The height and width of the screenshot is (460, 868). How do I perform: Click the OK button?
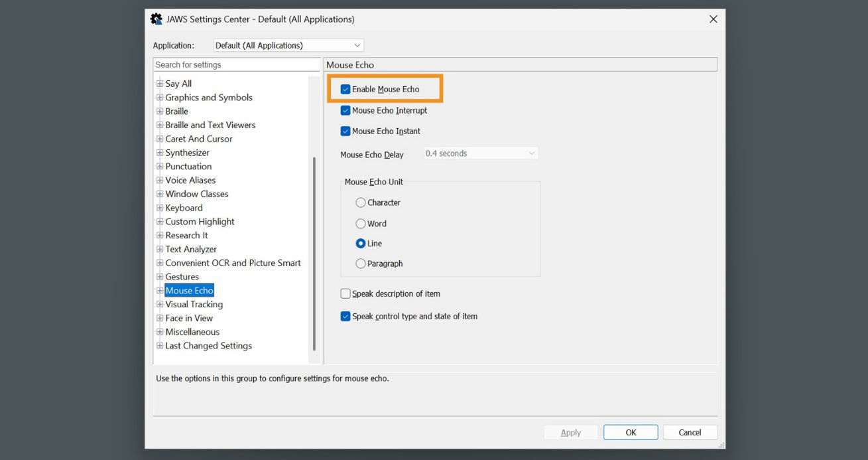tap(629, 432)
